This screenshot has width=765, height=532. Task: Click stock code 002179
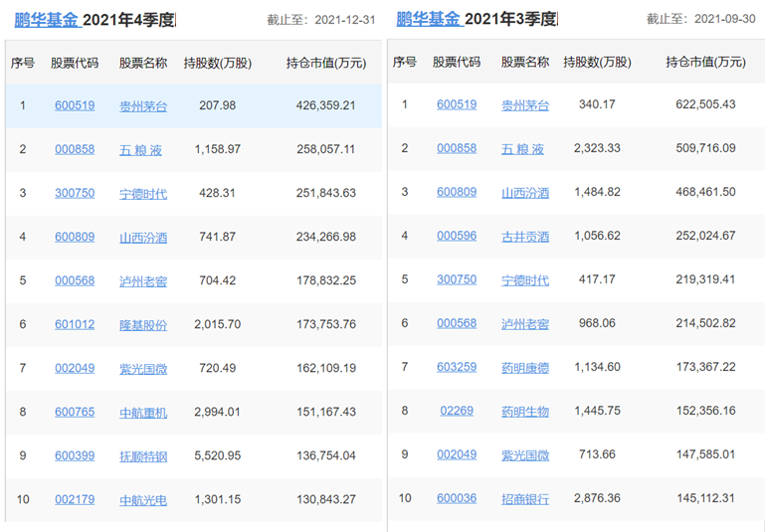75,499
